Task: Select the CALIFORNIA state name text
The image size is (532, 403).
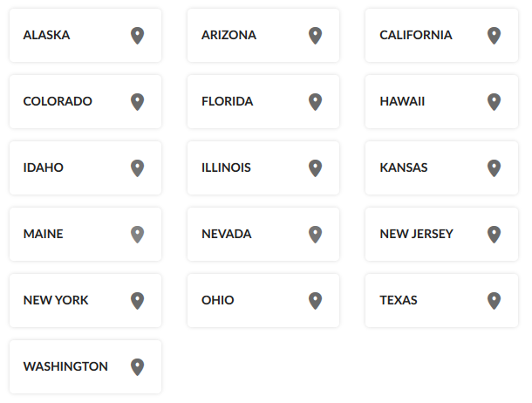Action: point(416,35)
